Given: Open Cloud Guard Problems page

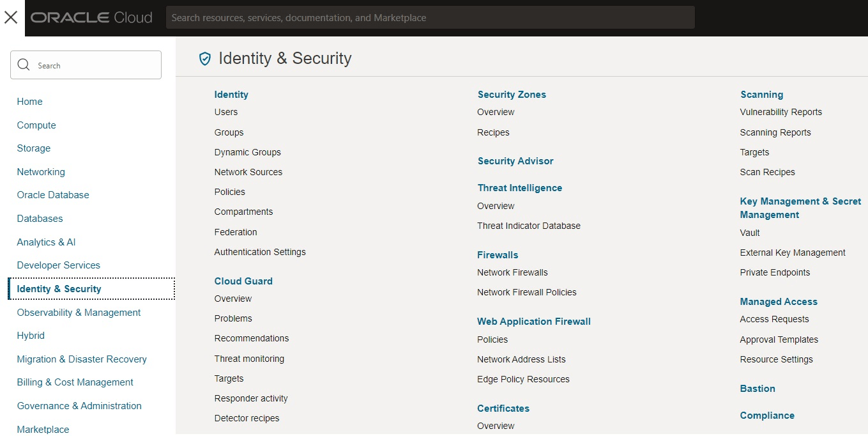Looking at the screenshot, I should click(233, 318).
